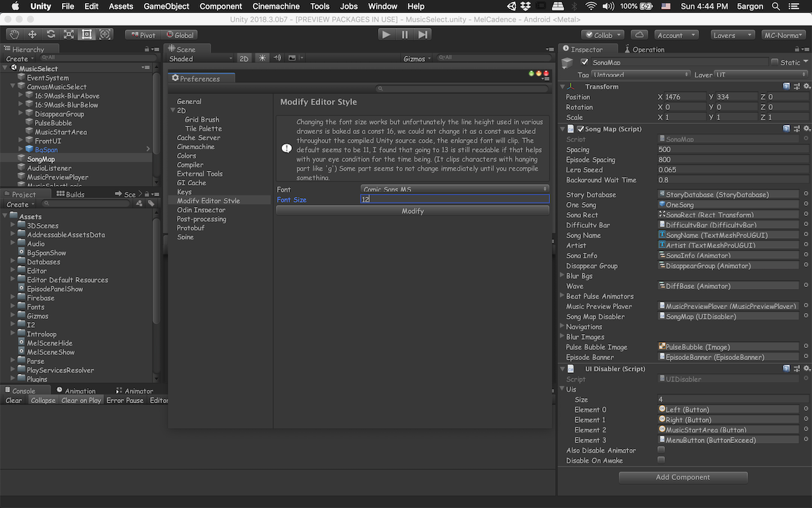Select the Rect tool
The height and width of the screenshot is (508, 812).
point(87,34)
